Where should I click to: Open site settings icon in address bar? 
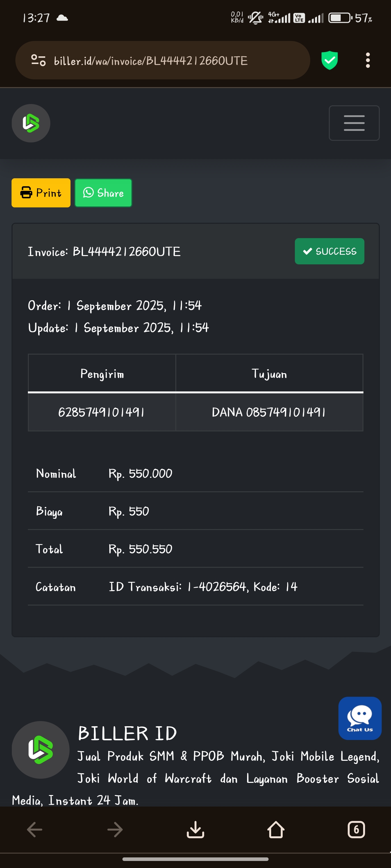point(38,60)
